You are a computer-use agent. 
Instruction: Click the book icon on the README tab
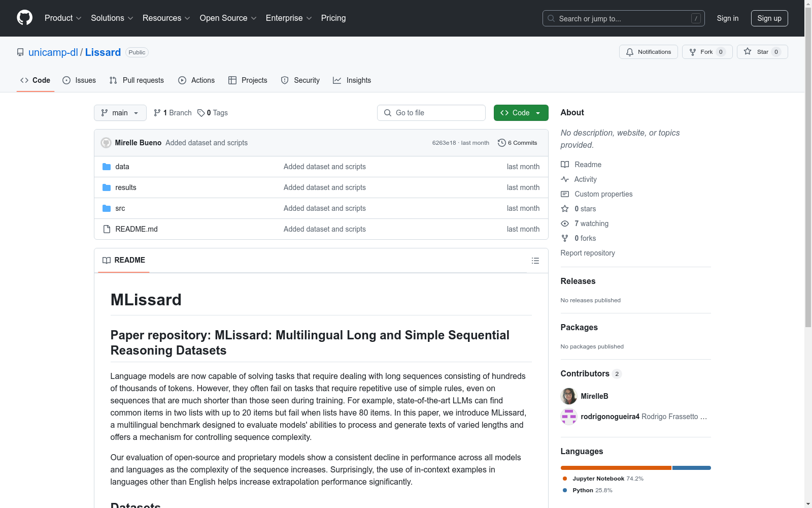click(107, 260)
